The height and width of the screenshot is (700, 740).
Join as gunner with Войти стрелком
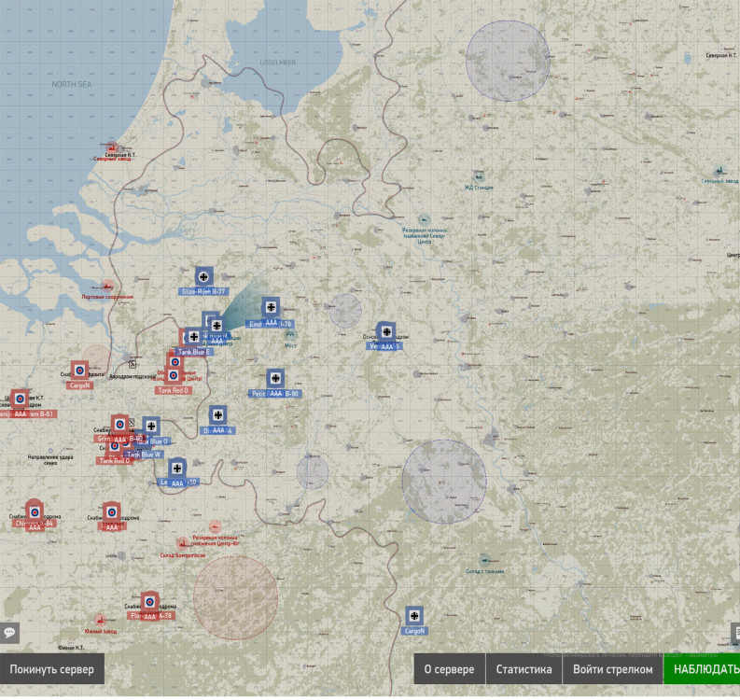[612, 669]
